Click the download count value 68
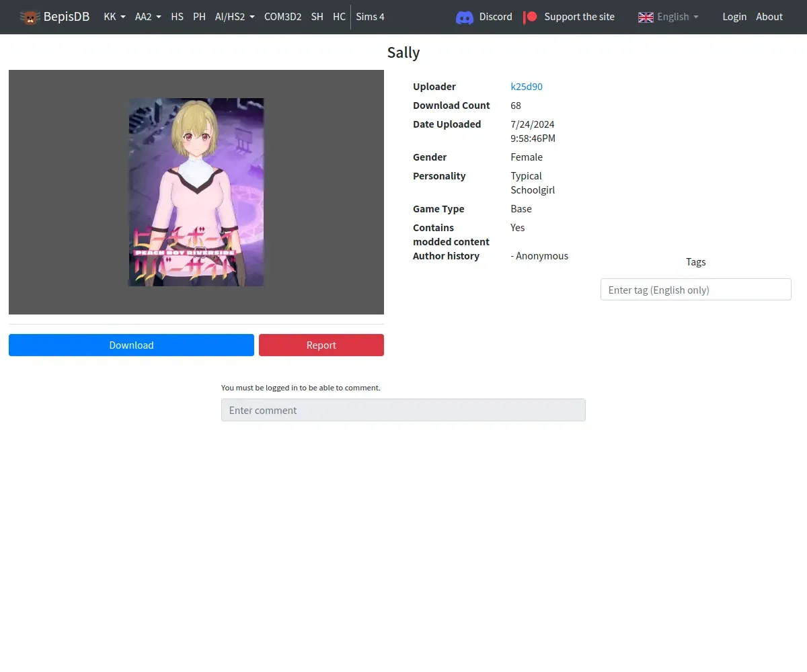Screen dimensions: 807x672 [516, 106]
